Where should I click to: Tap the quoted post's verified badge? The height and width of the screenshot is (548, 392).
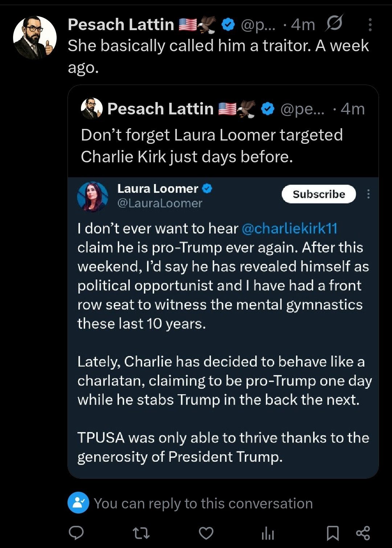pos(268,109)
